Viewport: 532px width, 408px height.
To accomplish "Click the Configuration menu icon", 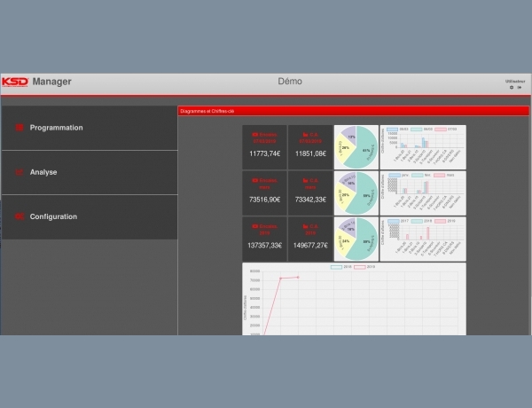I will click(20, 216).
